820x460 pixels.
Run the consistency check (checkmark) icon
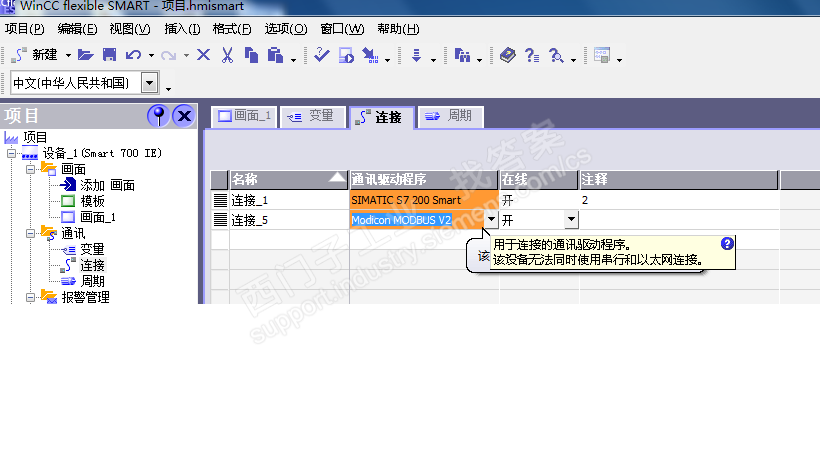322,55
